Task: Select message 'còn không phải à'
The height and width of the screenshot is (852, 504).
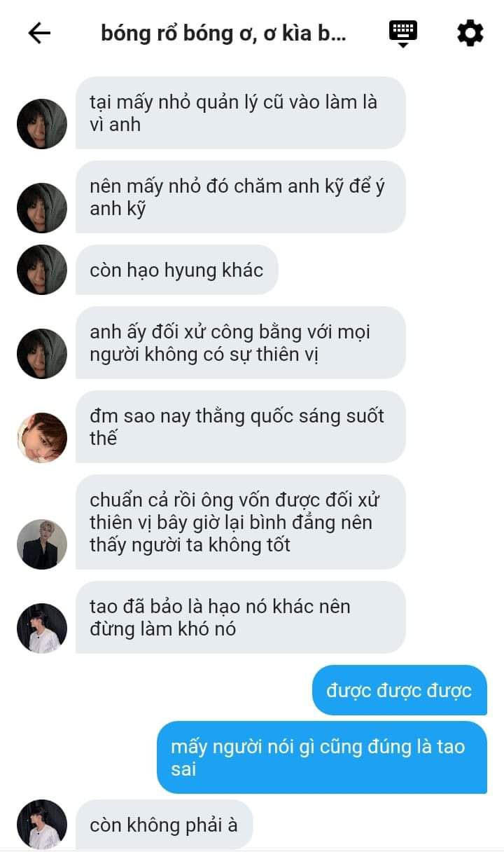Action: click(164, 825)
